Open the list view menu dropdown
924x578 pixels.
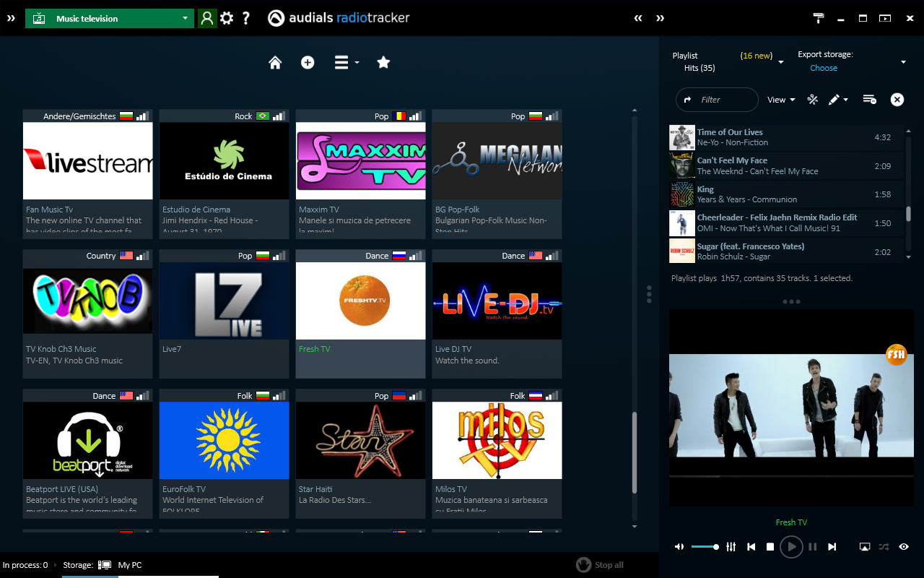[346, 63]
